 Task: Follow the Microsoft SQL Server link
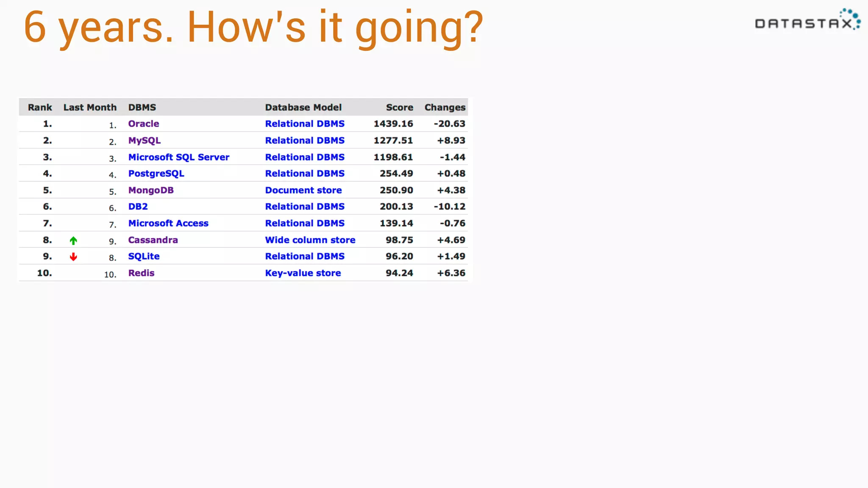(x=178, y=157)
